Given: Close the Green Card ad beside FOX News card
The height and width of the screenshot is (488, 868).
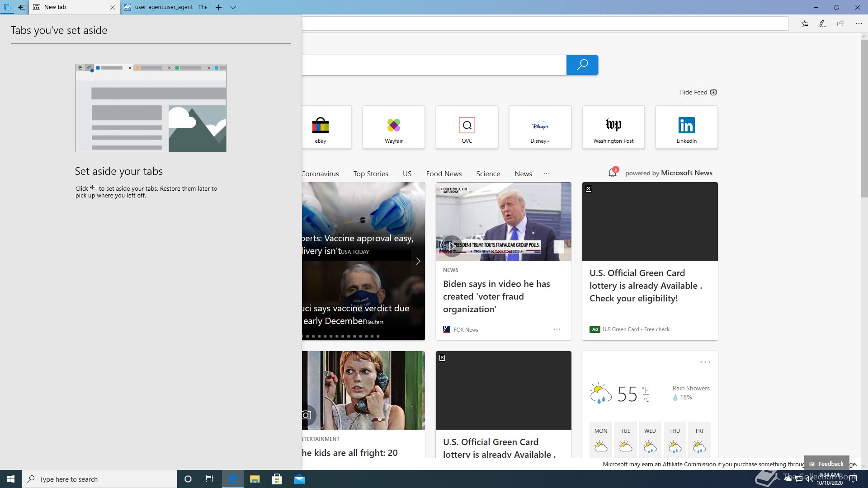Looking at the screenshot, I should (589, 189).
